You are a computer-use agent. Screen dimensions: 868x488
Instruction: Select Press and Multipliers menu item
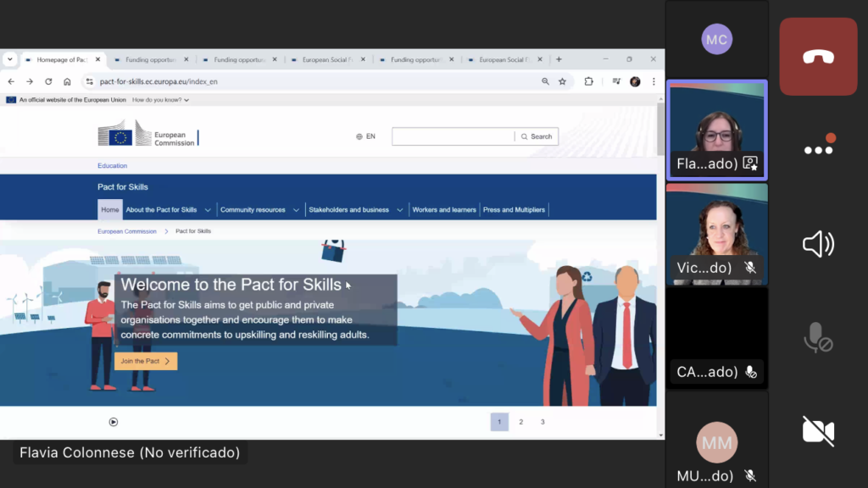(x=514, y=210)
